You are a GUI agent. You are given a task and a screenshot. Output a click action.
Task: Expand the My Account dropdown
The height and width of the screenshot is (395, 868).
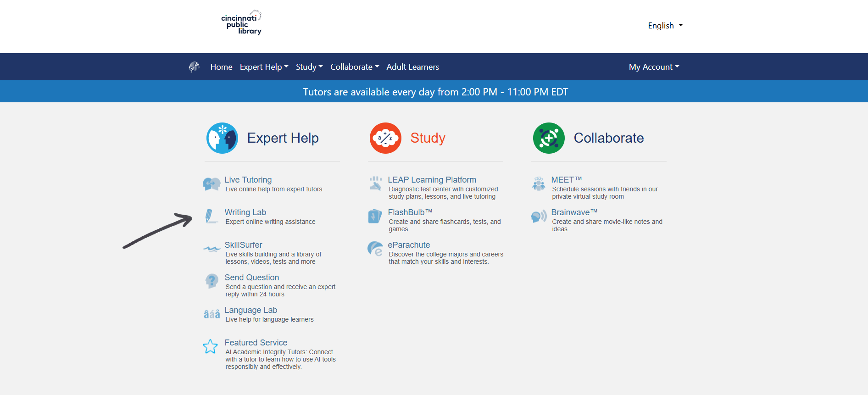654,67
